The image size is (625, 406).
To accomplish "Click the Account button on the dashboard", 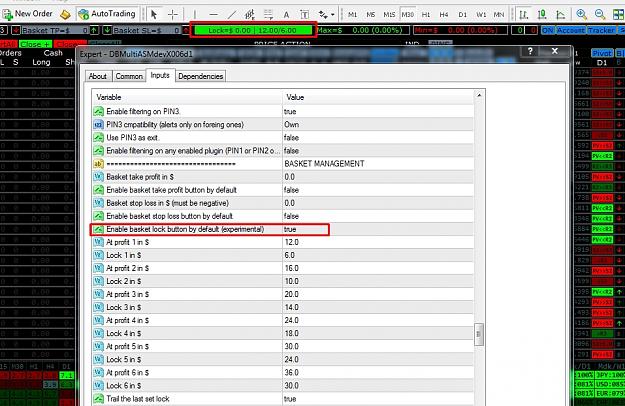I will click(x=571, y=30).
